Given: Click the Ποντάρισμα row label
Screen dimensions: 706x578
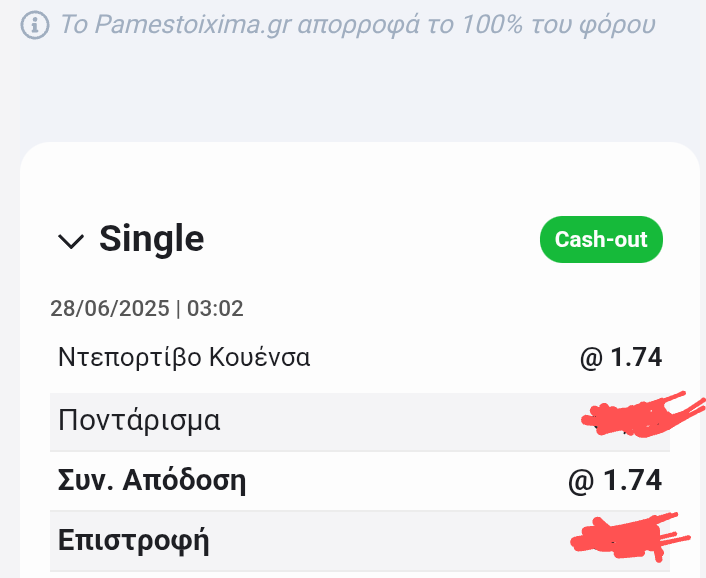Looking at the screenshot, I should tap(139, 420).
